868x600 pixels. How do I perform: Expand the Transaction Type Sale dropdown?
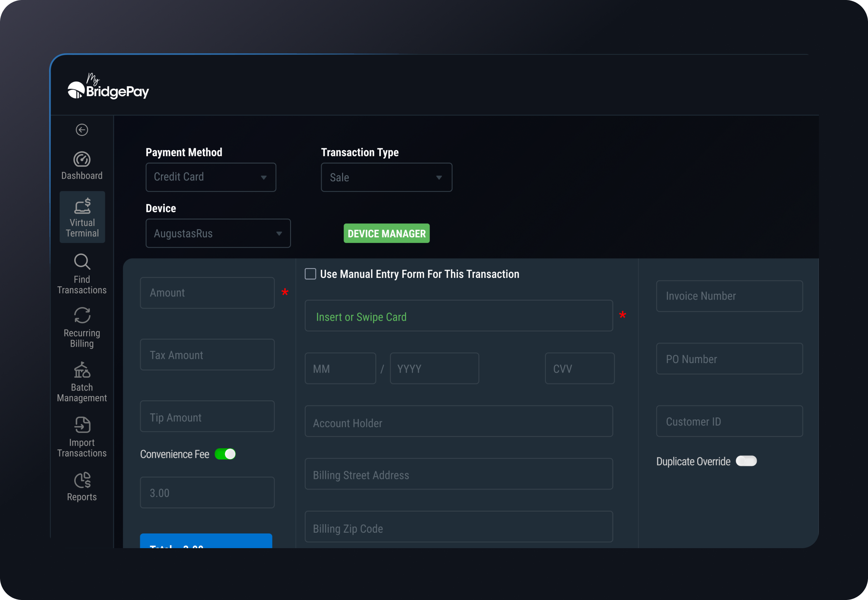point(386,177)
